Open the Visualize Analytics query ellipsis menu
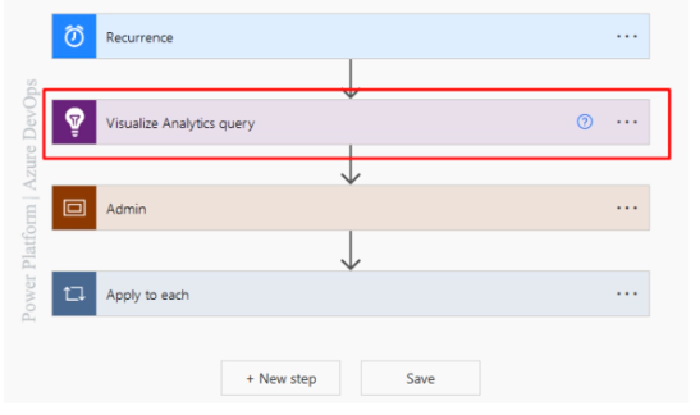The image size is (700, 415). coord(627,122)
